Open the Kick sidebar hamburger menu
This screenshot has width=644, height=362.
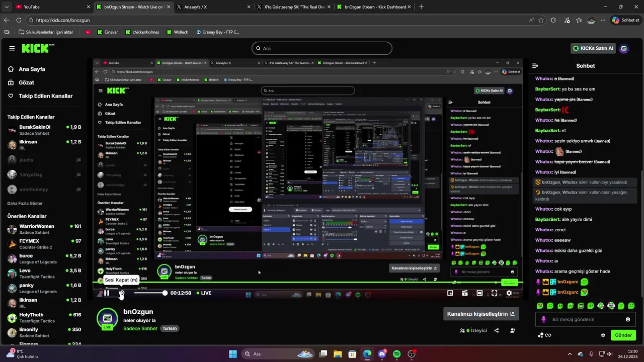[x=12, y=48]
